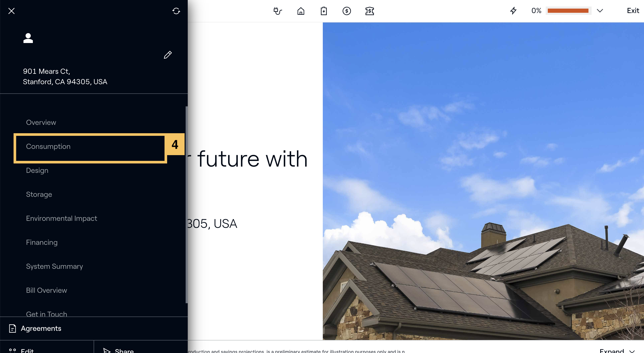Click the battery storage icon
Image resolution: width=644 pixels, height=353 pixels.
[x=324, y=11]
